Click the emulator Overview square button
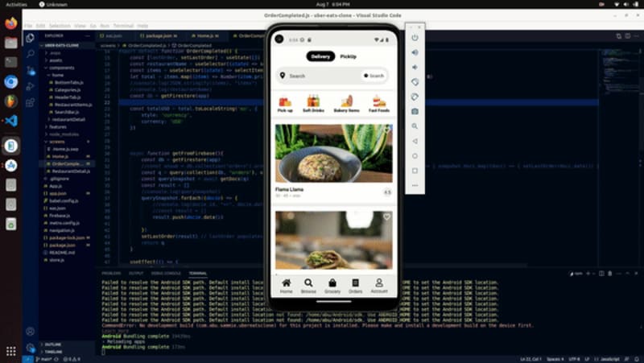Viewport: 644px width, 363px height. (x=415, y=171)
